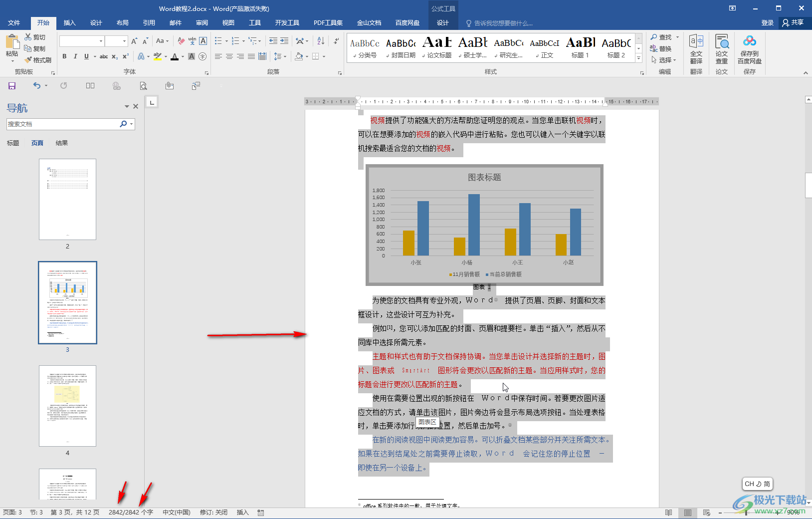Switch to 布局 (Layout) ribbon tab
Viewport: 812px width, 519px height.
click(x=122, y=23)
